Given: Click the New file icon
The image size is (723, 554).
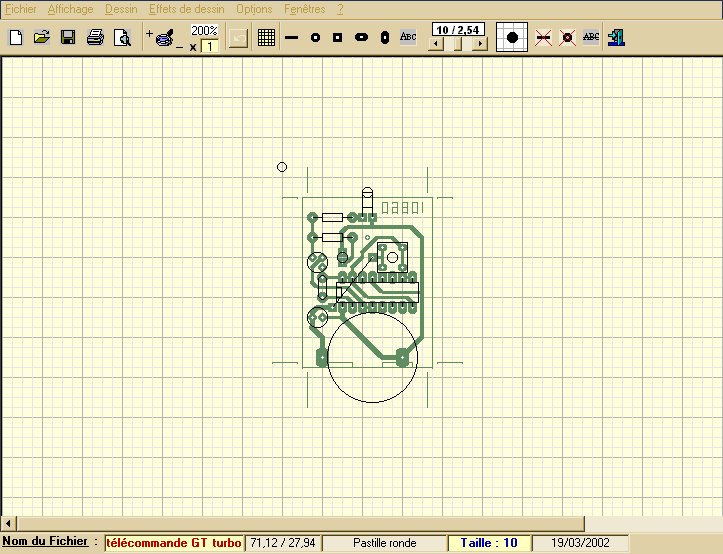Looking at the screenshot, I should point(15,38).
